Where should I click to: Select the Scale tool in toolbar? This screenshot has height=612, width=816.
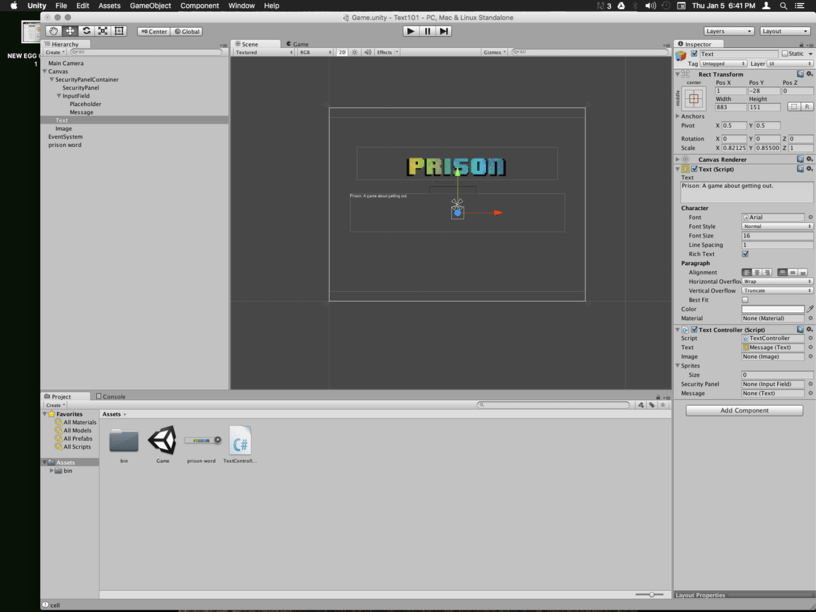point(103,31)
